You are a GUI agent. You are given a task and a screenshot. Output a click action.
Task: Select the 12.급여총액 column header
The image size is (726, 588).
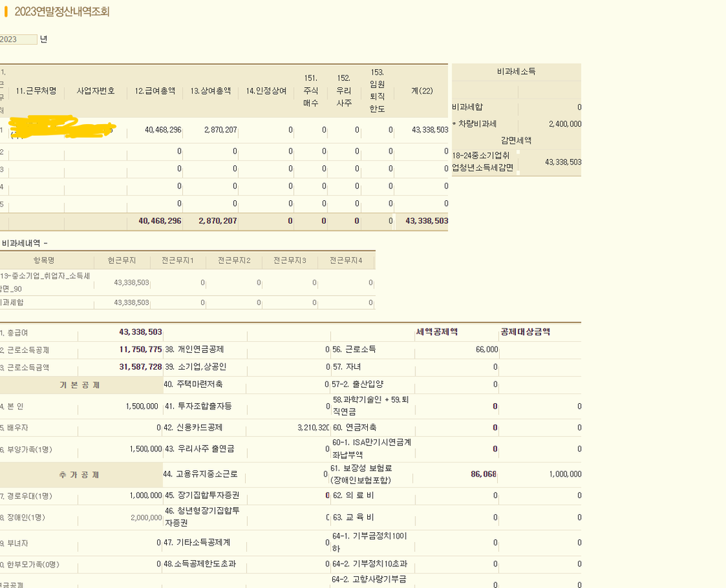[155, 91]
